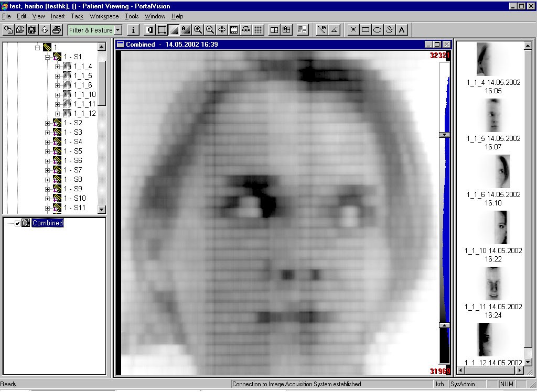
Task: Open the Task menu
Action: (x=77, y=16)
